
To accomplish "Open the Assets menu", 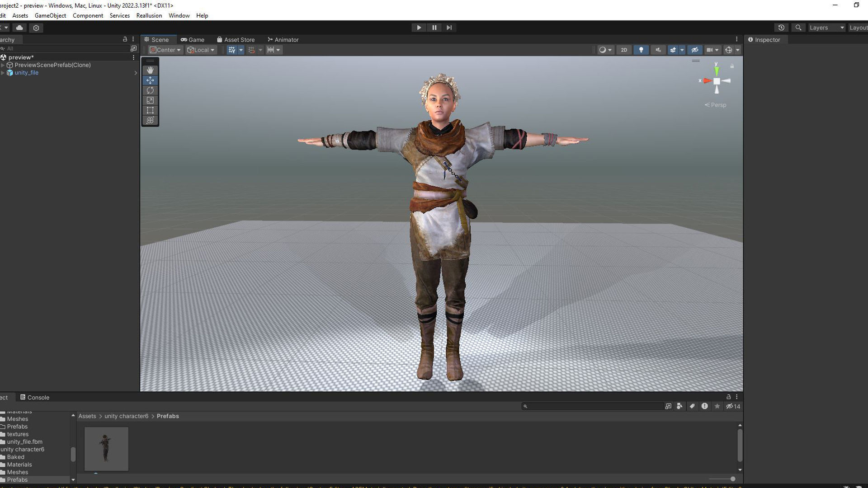I will [20, 15].
